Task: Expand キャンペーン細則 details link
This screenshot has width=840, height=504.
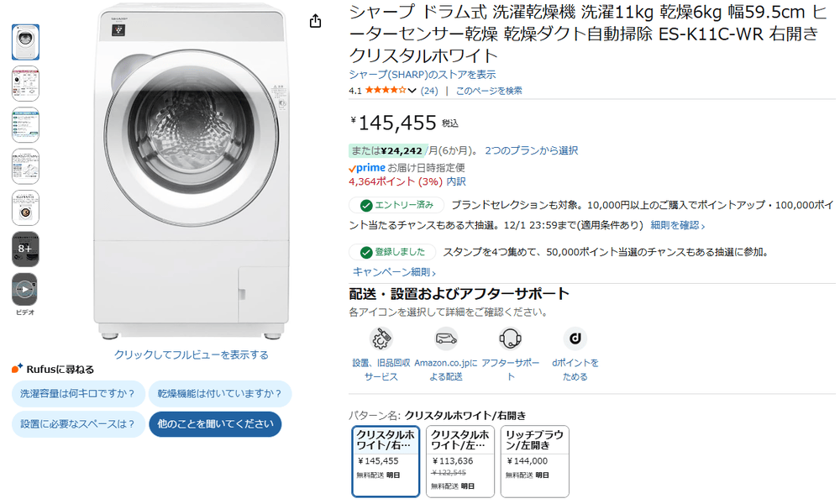Action: [394, 272]
